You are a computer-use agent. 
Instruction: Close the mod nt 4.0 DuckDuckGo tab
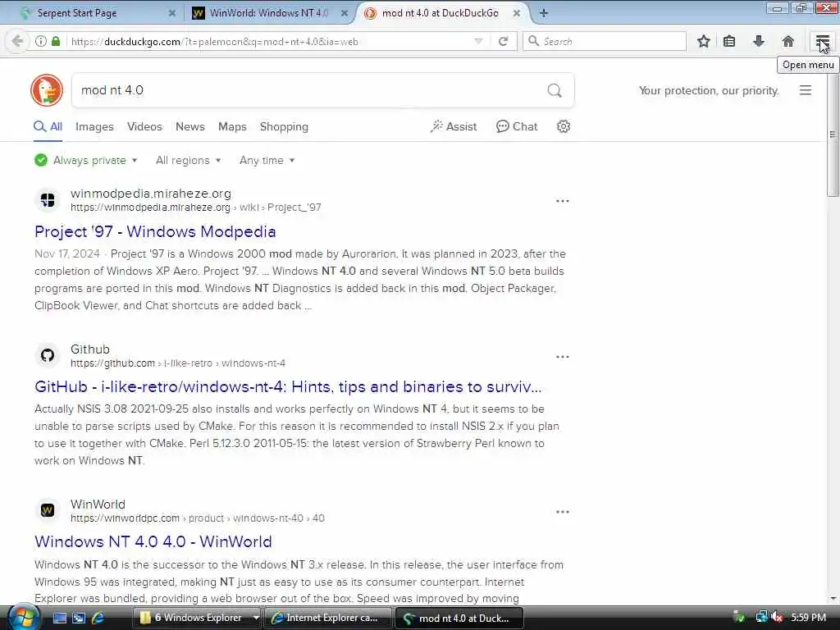pos(517,13)
